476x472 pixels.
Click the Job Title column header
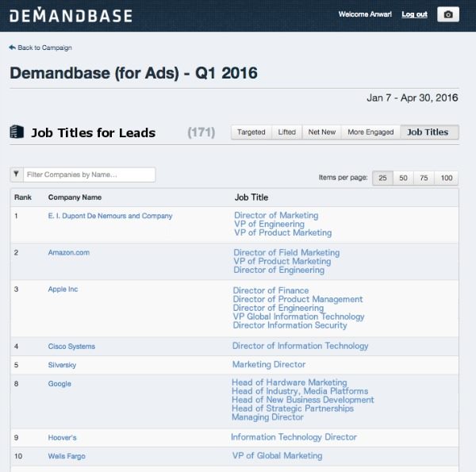[251, 198]
